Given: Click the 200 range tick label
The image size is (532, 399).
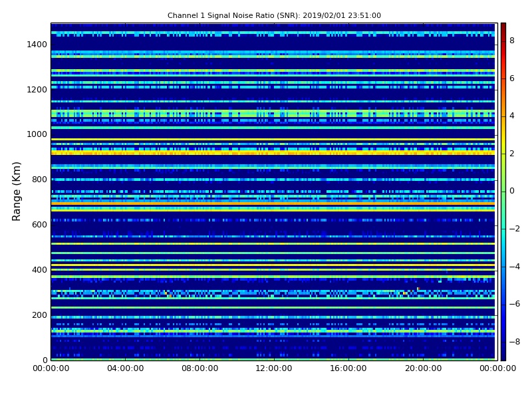Looking at the screenshot, I should tap(39, 315).
